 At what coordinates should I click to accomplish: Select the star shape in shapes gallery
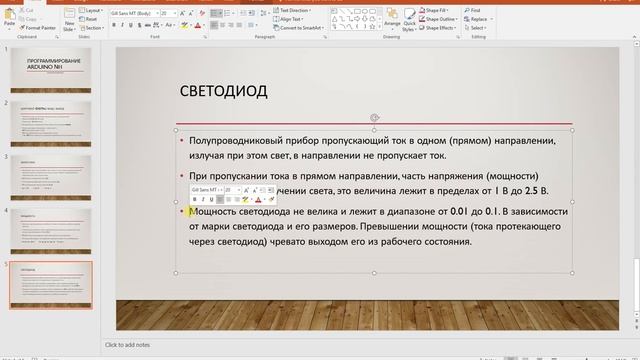click(x=372, y=27)
